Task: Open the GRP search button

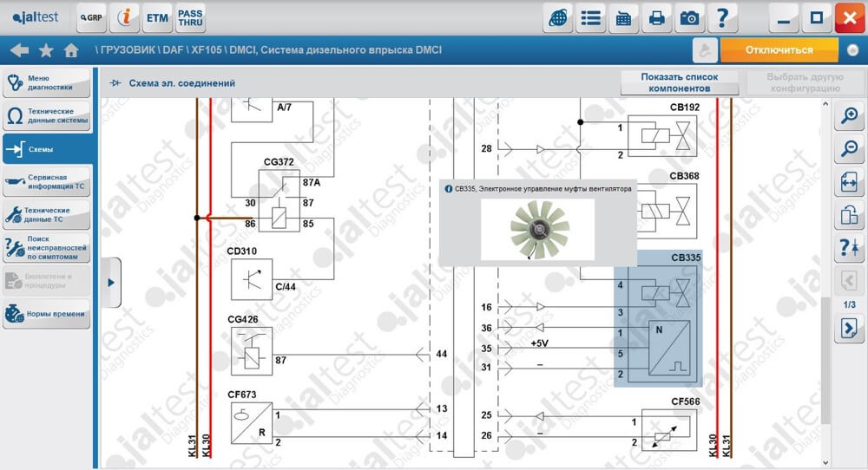Action: click(91, 17)
